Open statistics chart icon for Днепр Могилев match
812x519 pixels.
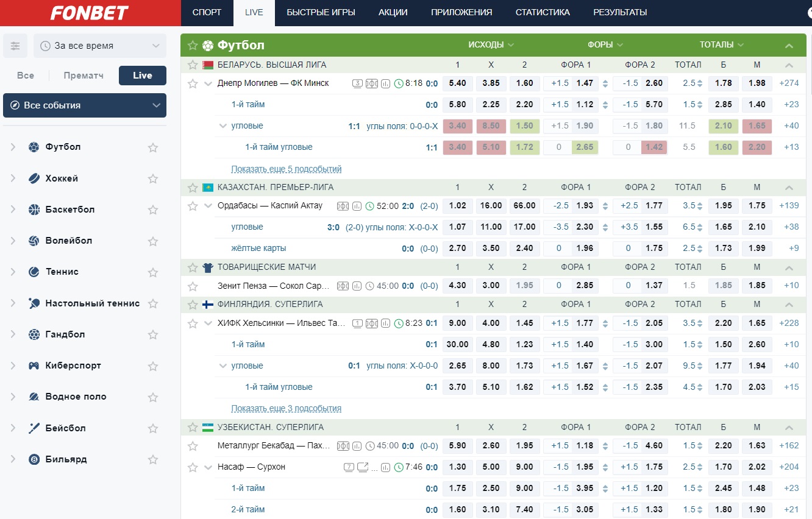pyautogui.click(x=386, y=83)
